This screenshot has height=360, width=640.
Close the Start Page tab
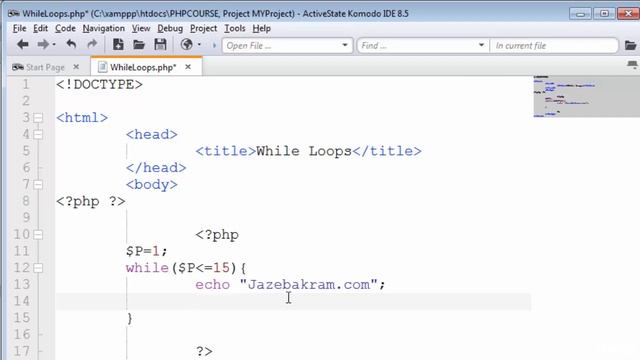(x=76, y=67)
